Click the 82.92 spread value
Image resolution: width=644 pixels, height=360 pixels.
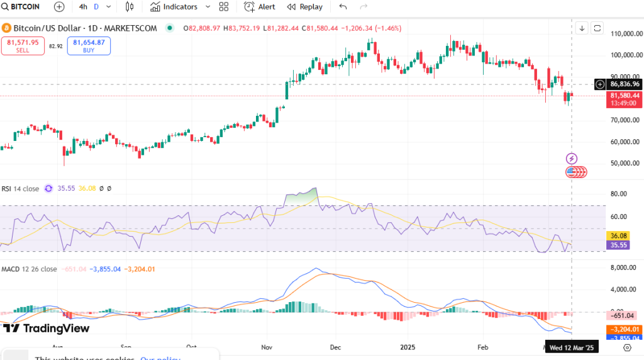(56, 46)
